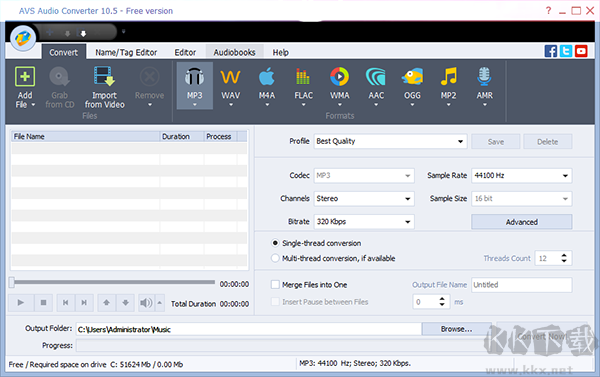Select the WMA format
Screen dimensions: 600x377
click(339, 86)
